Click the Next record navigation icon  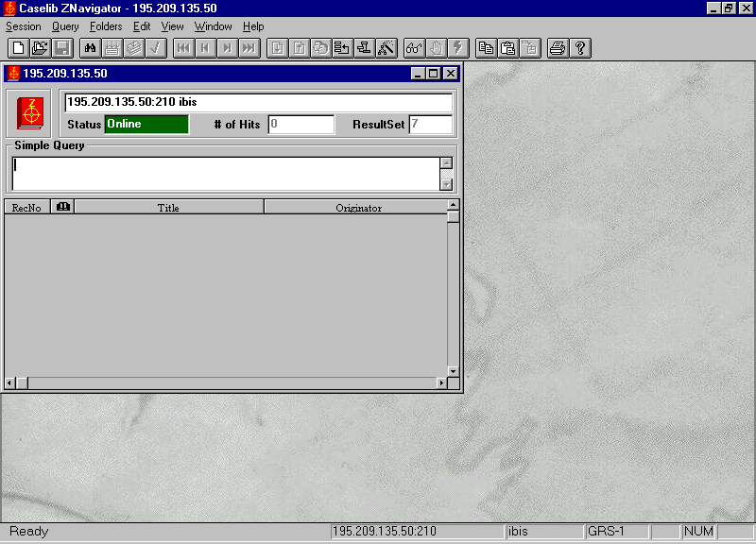point(227,48)
